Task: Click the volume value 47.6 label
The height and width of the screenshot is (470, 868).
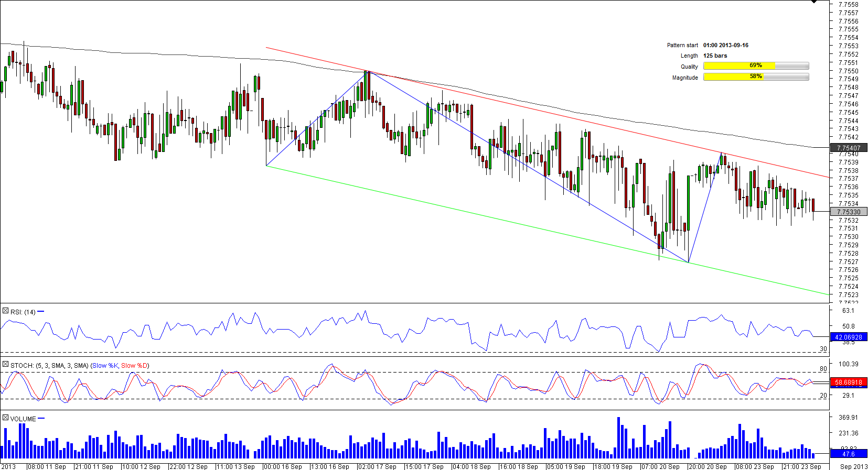Action: (x=849, y=454)
